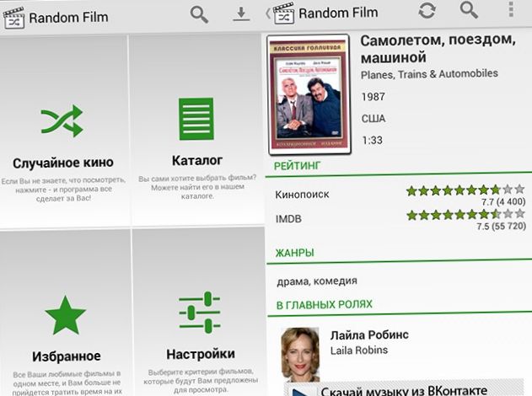Tap the back chevron beside the film page logo
The height and width of the screenshot is (396, 532).
point(268,13)
